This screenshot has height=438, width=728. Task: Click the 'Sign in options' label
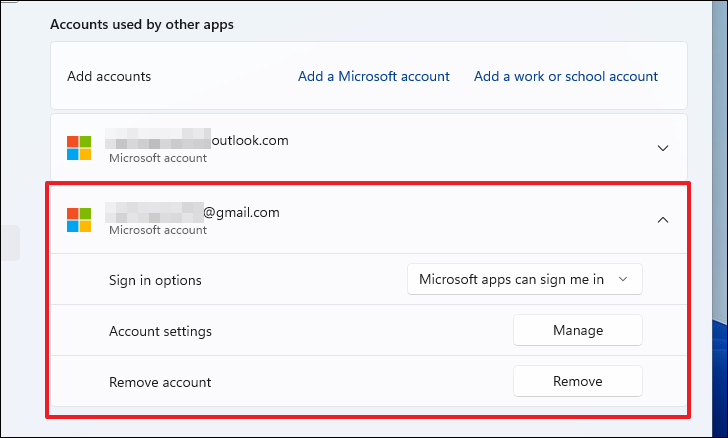click(x=155, y=280)
